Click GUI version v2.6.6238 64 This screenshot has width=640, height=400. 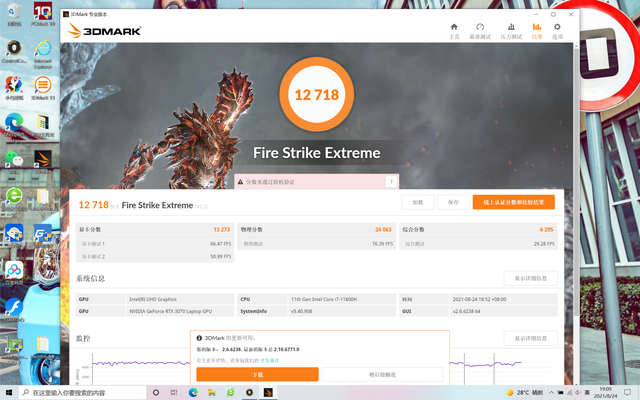pos(467,311)
